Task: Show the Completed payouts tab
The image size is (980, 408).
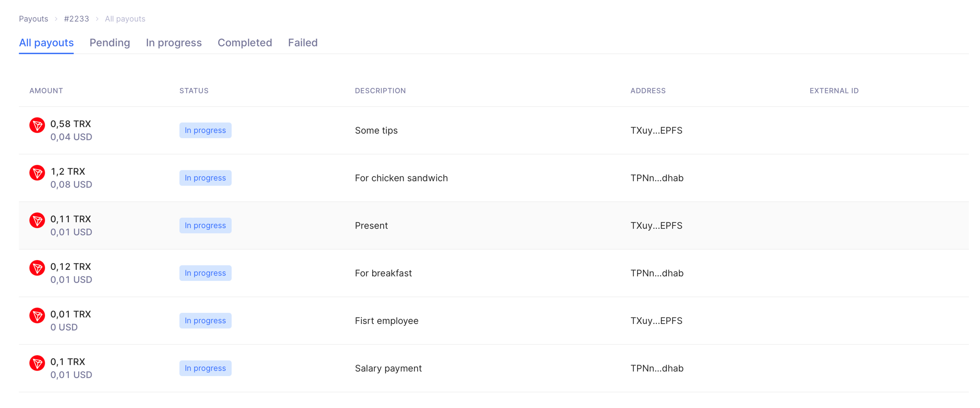Action: coord(245,42)
